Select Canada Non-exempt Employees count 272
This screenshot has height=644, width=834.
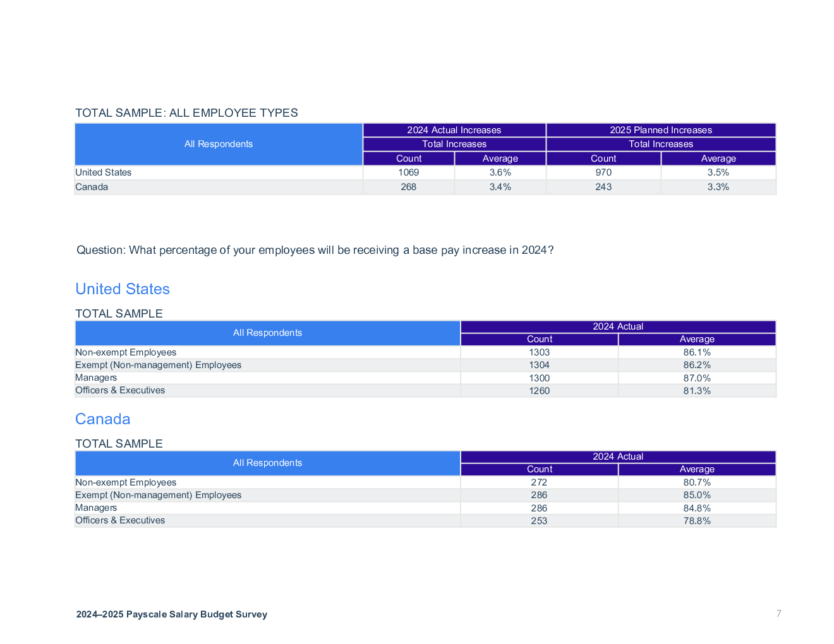pyautogui.click(x=539, y=482)
